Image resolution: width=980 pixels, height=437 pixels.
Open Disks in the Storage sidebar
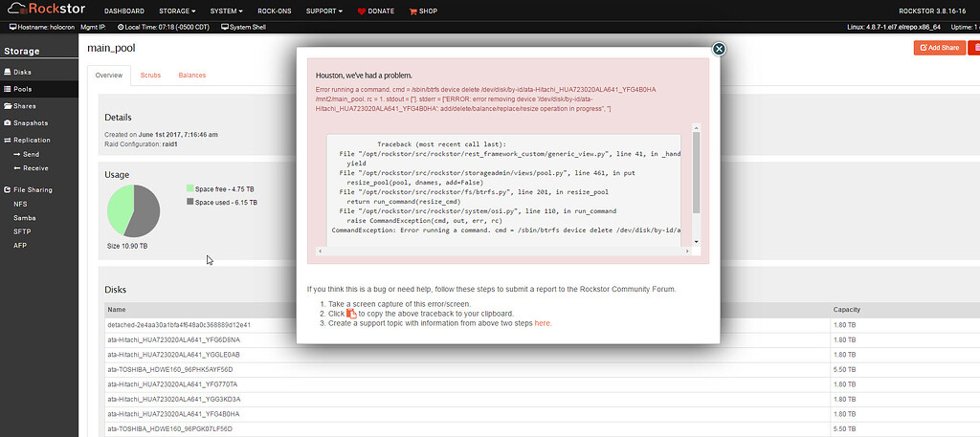(22, 72)
